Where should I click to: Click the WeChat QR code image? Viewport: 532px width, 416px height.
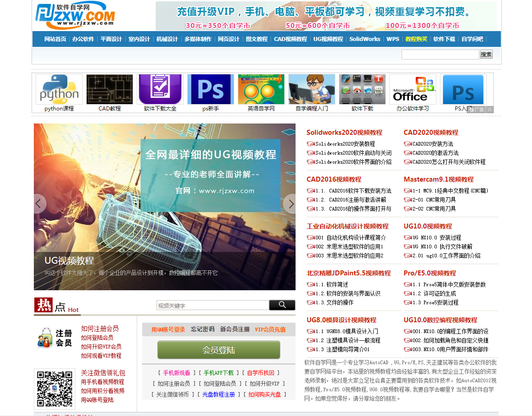coord(54,388)
